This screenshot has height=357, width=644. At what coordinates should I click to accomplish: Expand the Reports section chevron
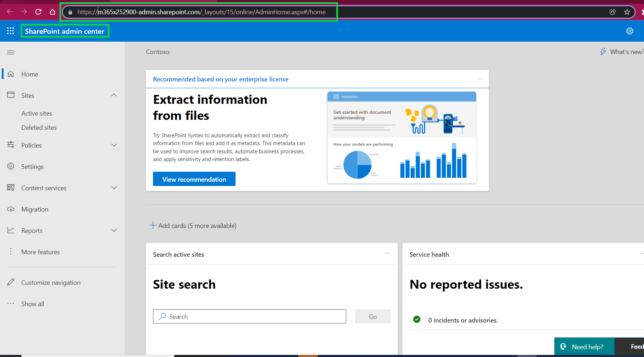pos(114,230)
